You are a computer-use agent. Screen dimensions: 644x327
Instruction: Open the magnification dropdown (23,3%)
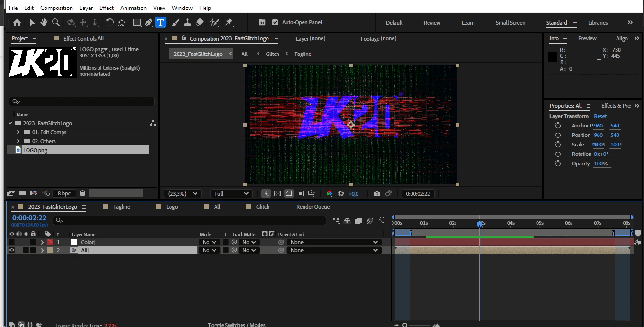tap(183, 194)
